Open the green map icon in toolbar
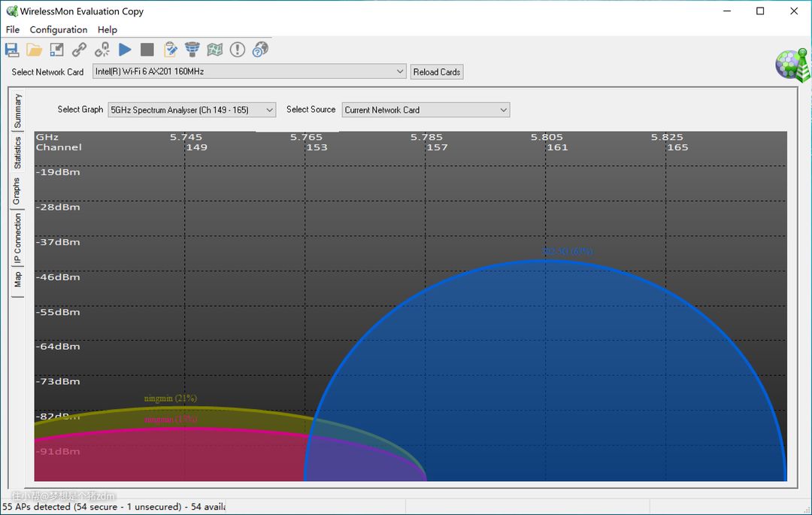The image size is (812, 515). tap(215, 50)
